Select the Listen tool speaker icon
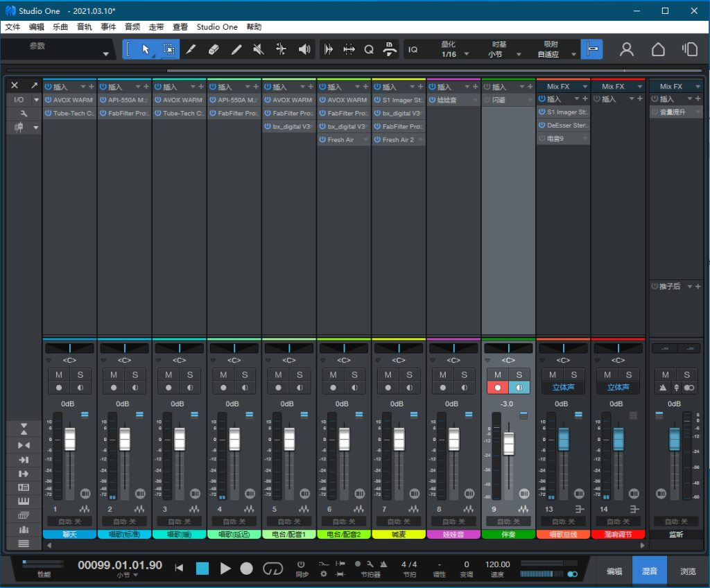The image size is (710, 588). [304, 49]
